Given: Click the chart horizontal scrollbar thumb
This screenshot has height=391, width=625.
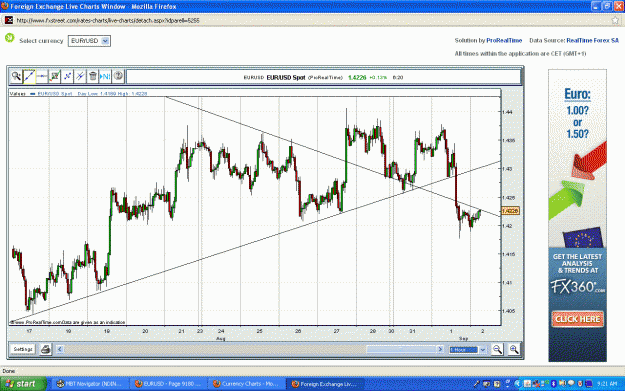Looking at the screenshot, I should 401,350.
